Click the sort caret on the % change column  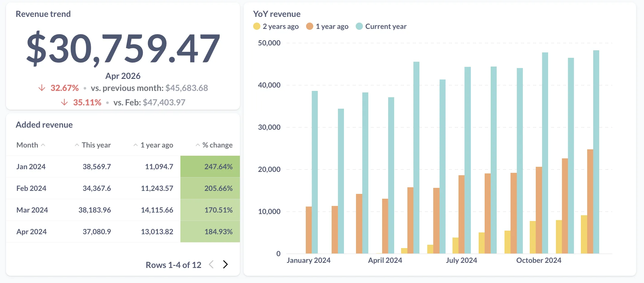click(x=198, y=145)
